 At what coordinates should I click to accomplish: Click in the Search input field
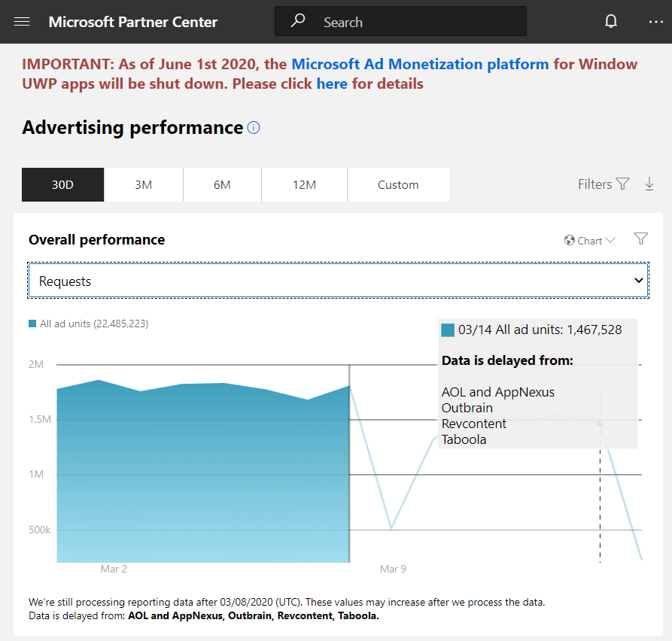400,21
